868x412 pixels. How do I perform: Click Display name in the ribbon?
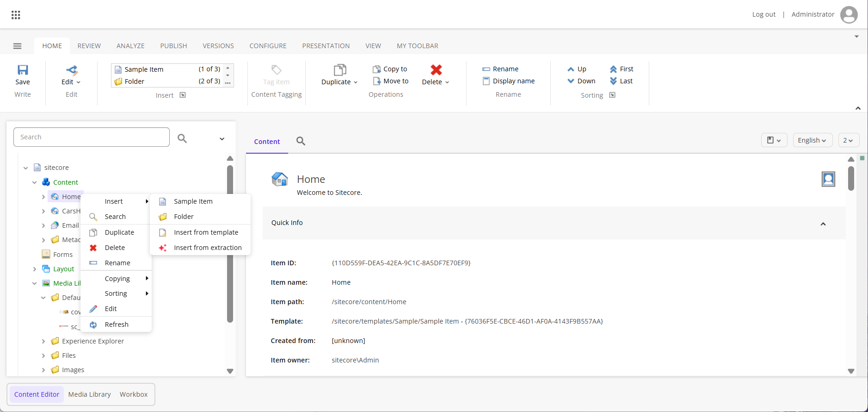click(508, 81)
